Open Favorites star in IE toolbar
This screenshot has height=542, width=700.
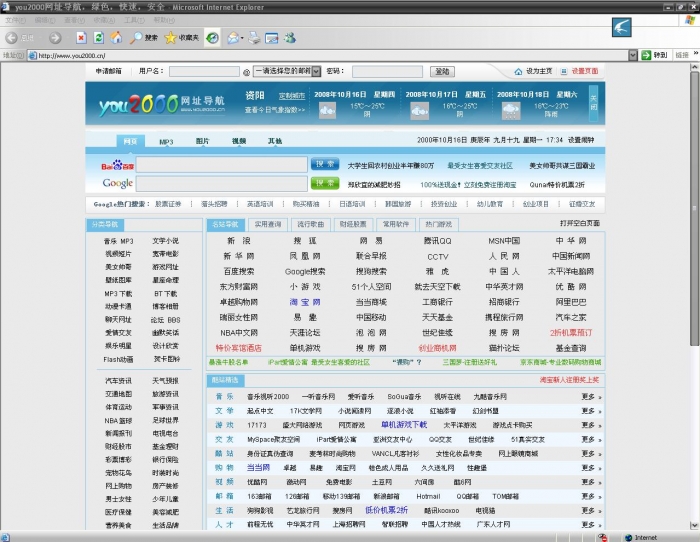171,38
